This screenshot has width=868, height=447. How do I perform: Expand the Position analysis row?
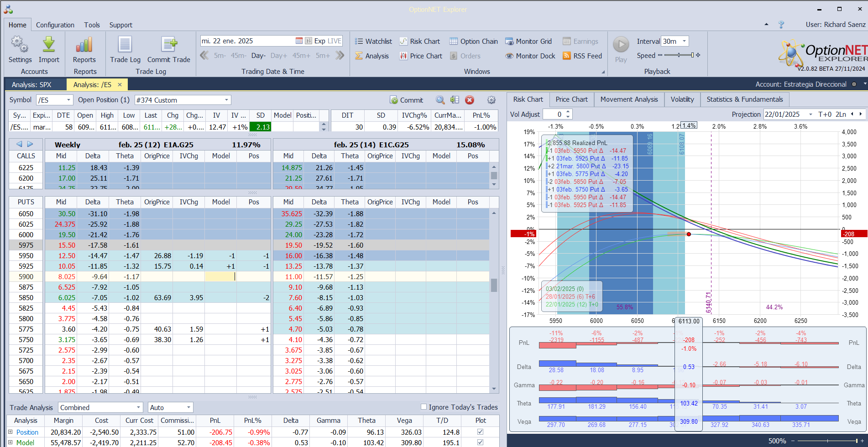coord(10,432)
